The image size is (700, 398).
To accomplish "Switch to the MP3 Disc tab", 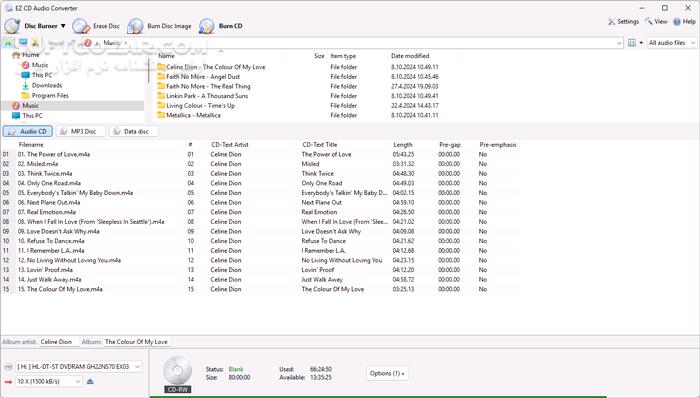I will 80,131.
